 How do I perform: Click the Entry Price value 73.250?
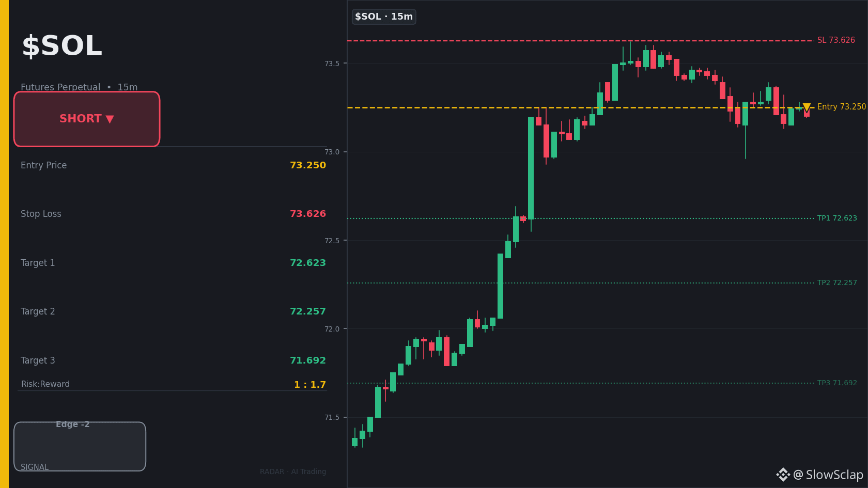pos(308,165)
